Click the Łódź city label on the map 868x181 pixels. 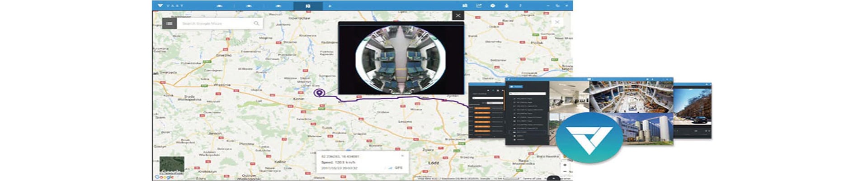434,162
